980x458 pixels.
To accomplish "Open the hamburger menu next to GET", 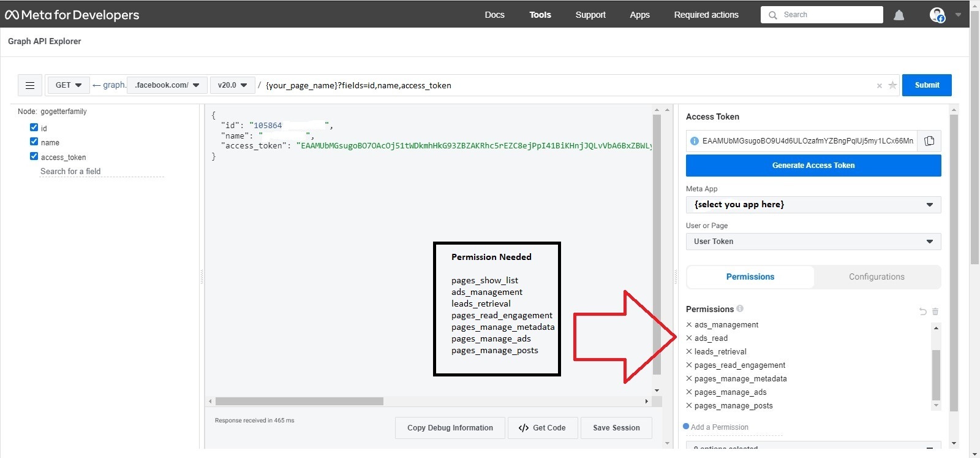I will [x=30, y=85].
